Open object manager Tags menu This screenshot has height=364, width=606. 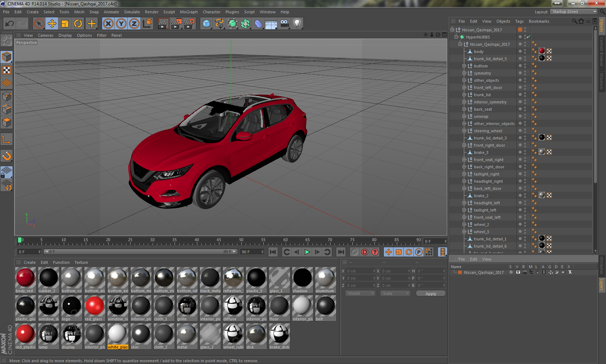[x=519, y=21]
